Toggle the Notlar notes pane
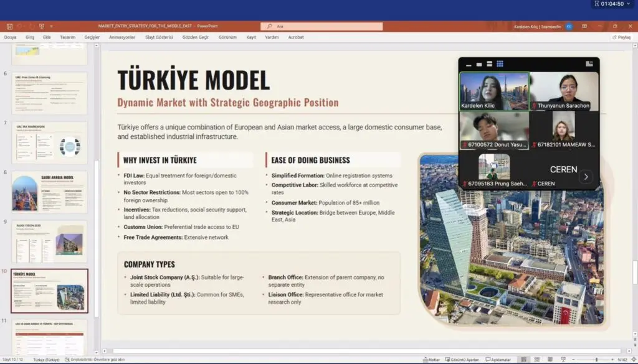 (x=431, y=360)
